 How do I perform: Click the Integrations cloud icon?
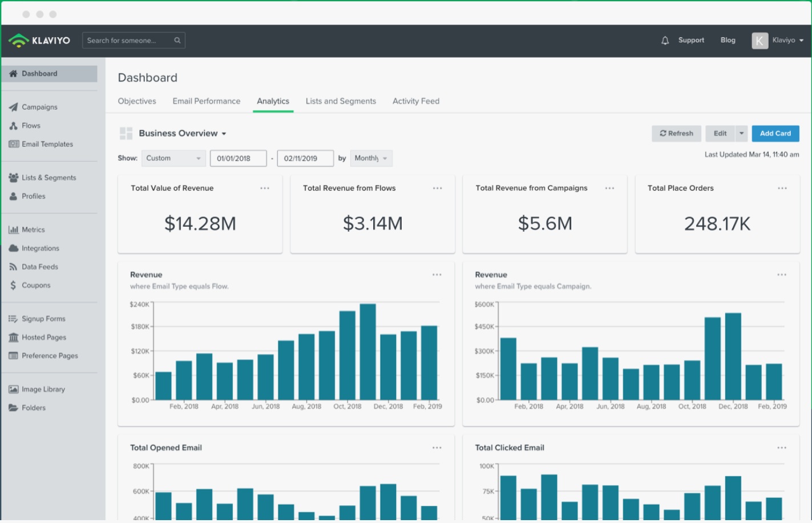coord(13,248)
